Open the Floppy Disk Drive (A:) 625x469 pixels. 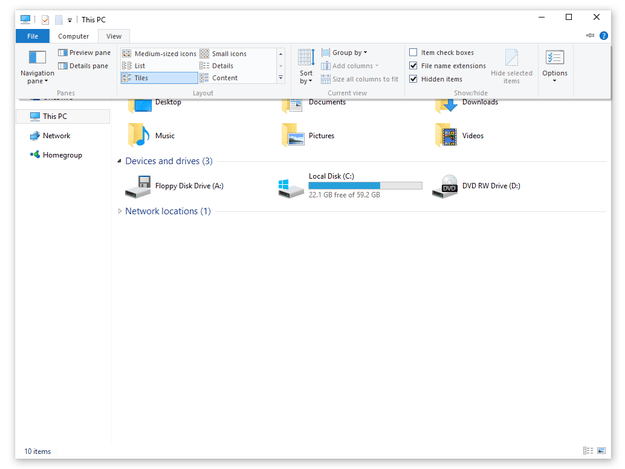[137, 186]
